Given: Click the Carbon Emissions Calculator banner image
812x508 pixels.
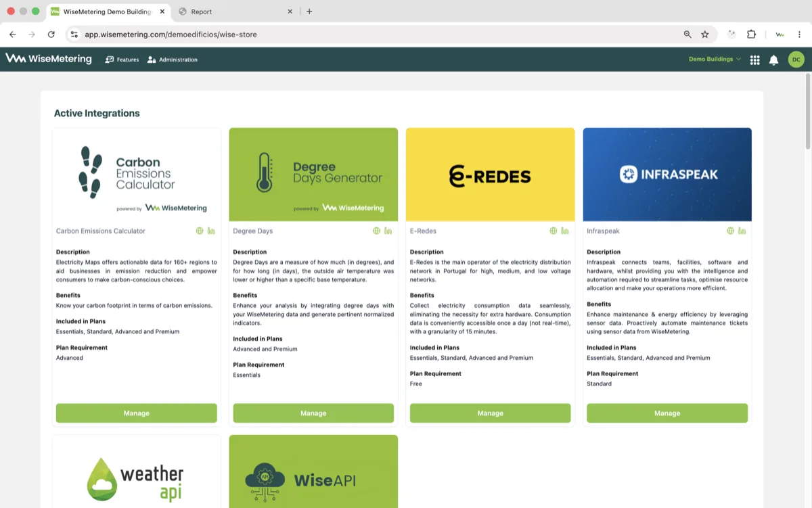Looking at the screenshot, I should point(137,175).
